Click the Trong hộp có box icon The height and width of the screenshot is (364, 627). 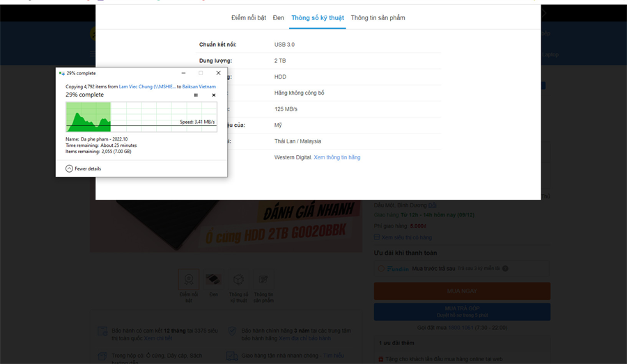tap(103, 356)
